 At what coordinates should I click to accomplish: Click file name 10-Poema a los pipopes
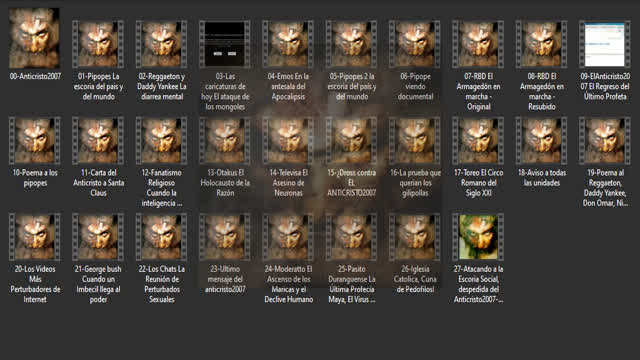pyautogui.click(x=35, y=178)
